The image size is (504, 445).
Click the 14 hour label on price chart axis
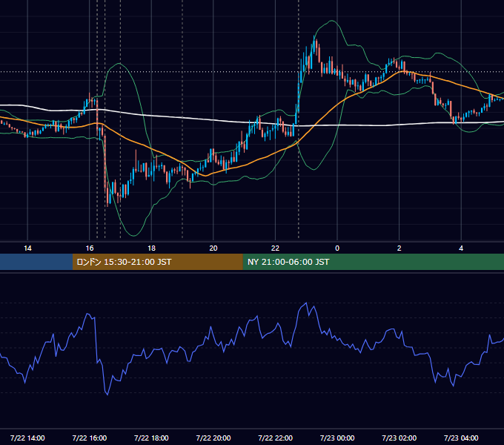27,248
